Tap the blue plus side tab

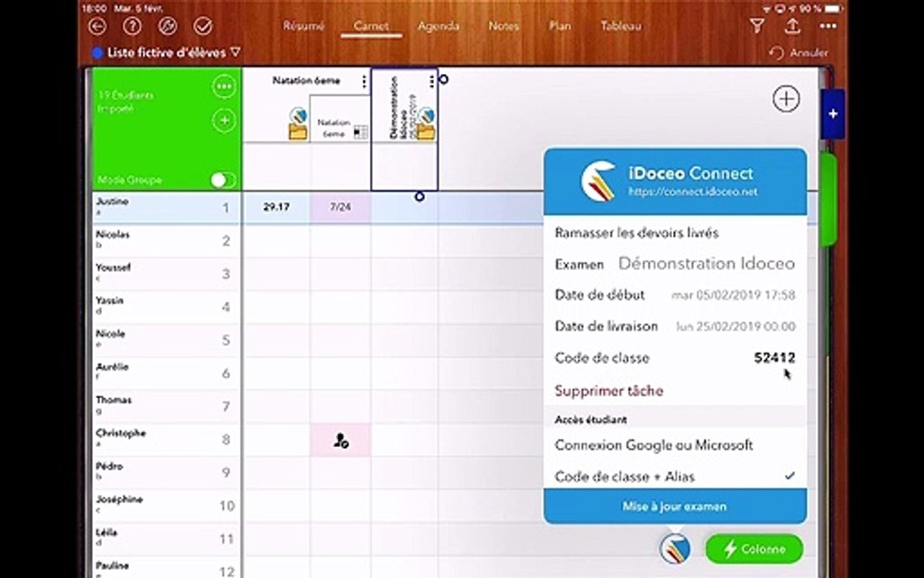833,114
